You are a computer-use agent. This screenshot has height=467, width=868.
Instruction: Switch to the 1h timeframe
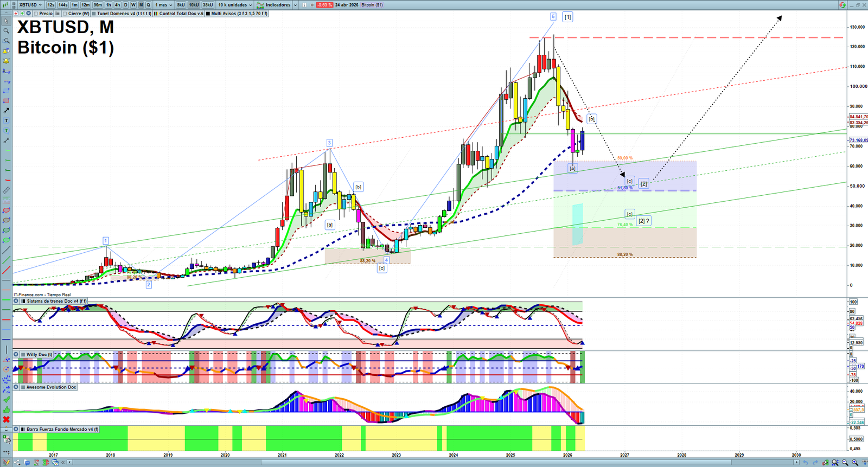click(x=108, y=5)
